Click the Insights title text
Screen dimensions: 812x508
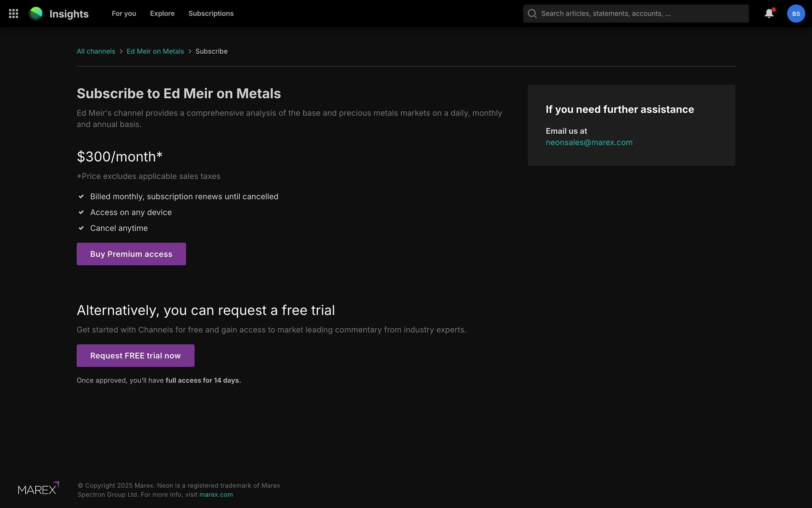69,14
